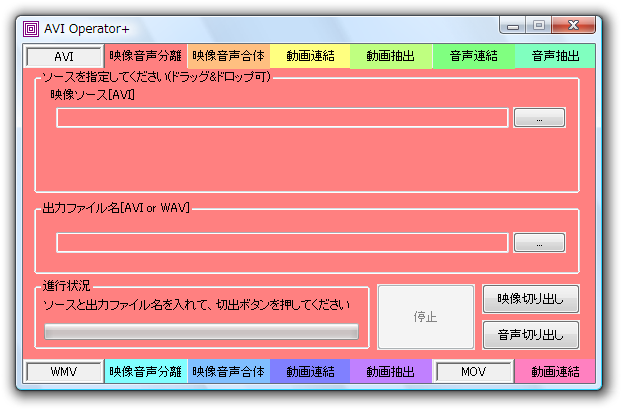Open the cyan WMV 映像音声分離 tab
The width and height of the screenshot is (621, 409).
145,371
